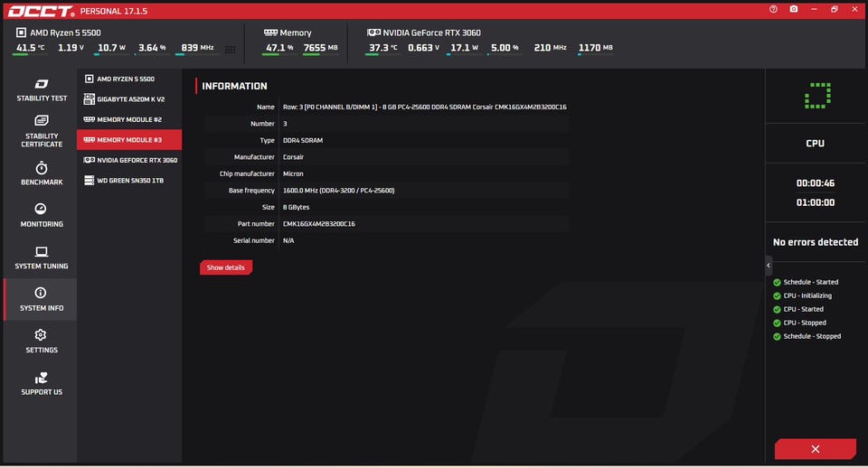Click the GPU usage value 5.00 %
The image size is (868, 468).
coord(505,48)
